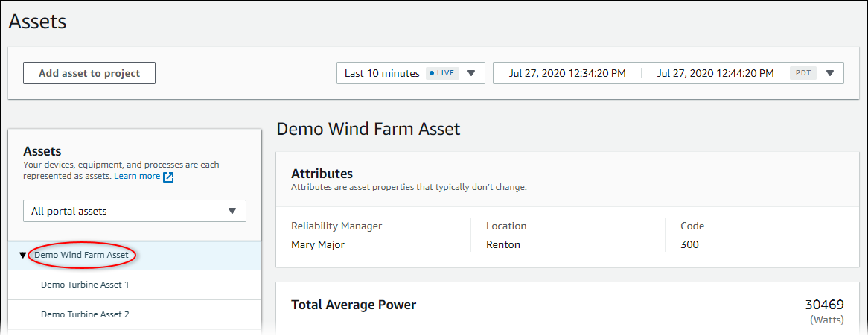868x336 pixels.
Task: Select Demo Turbine Asset 1
Action: click(85, 285)
